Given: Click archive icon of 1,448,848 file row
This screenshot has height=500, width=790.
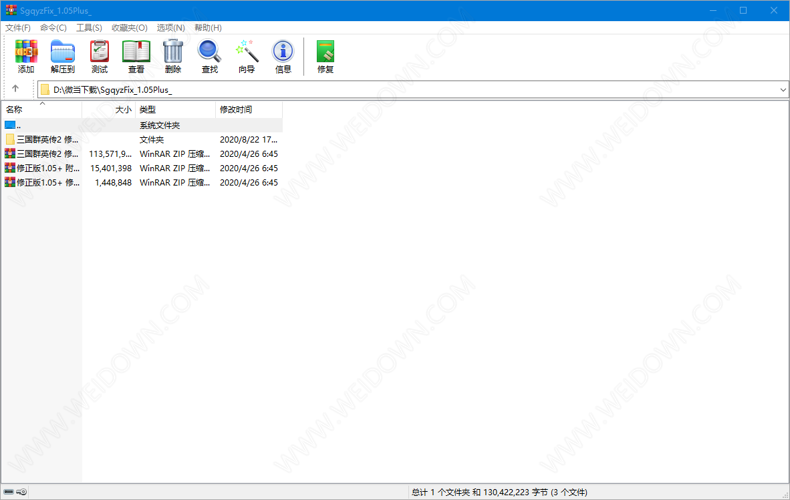Looking at the screenshot, I should 10,182.
